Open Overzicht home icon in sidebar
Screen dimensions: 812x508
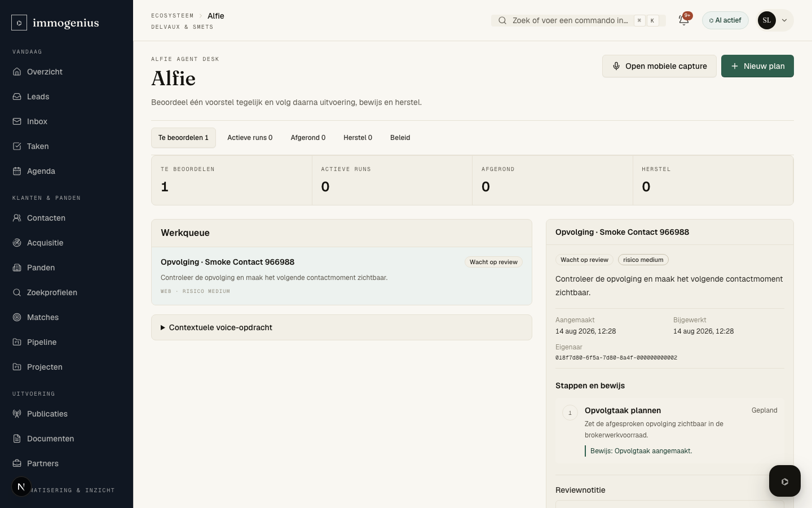17,72
